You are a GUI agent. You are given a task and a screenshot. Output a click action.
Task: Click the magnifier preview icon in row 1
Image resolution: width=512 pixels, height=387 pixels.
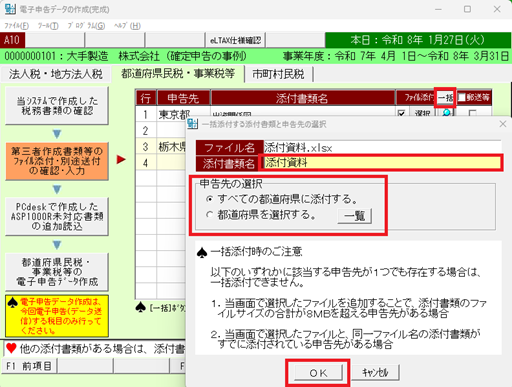point(446,113)
